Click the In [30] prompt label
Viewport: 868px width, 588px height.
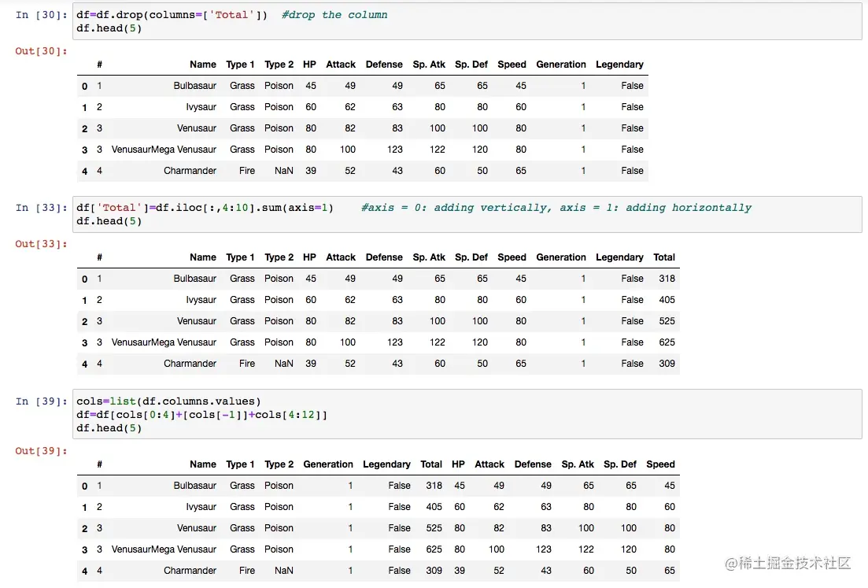click(41, 15)
